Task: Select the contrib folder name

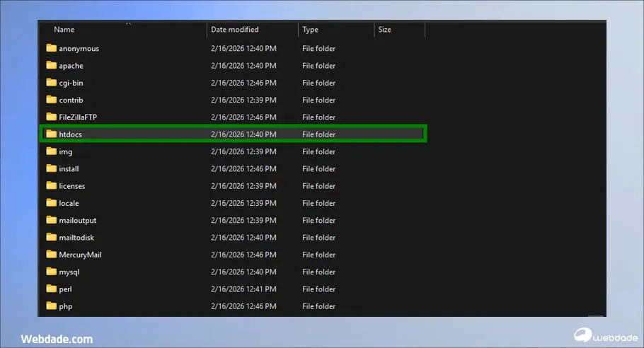Action: click(71, 100)
